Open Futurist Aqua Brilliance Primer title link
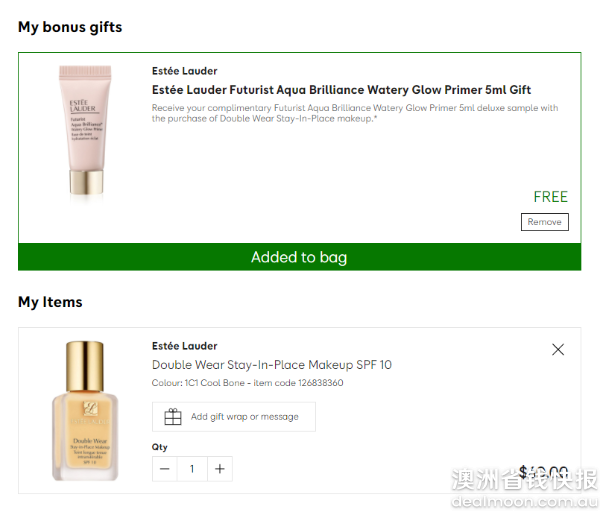This screenshot has width=600, height=518. [x=341, y=90]
